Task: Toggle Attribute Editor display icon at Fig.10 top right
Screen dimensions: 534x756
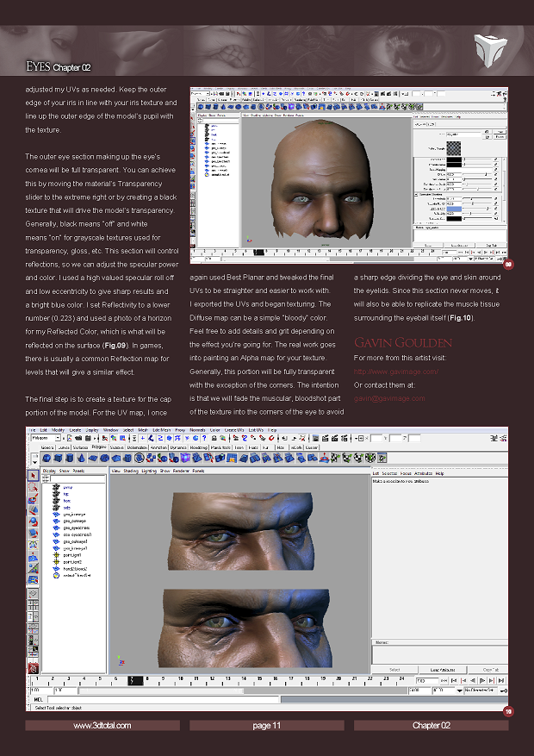Action: pos(494,438)
